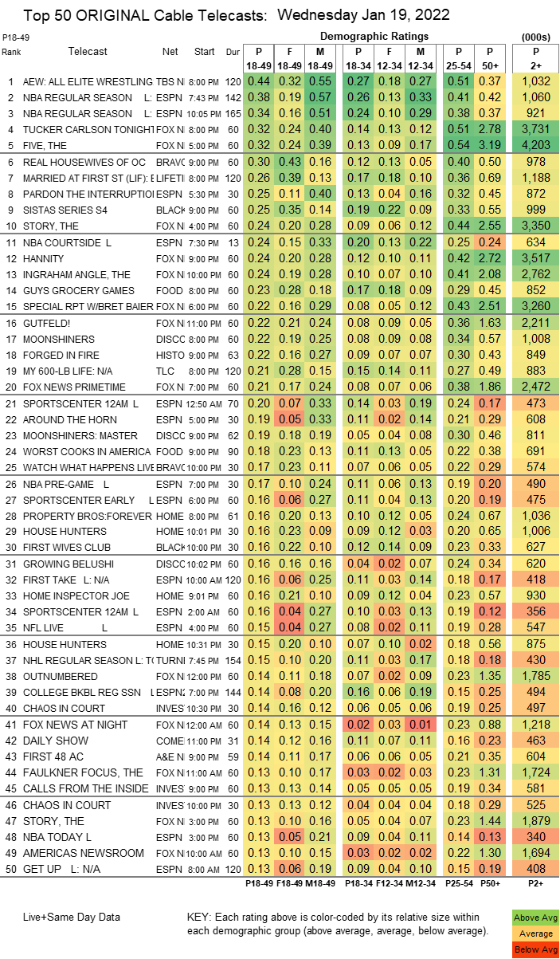The width and height of the screenshot is (560, 959).
Task: Click the Telecast column header
Action: pyautogui.click(x=88, y=51)
